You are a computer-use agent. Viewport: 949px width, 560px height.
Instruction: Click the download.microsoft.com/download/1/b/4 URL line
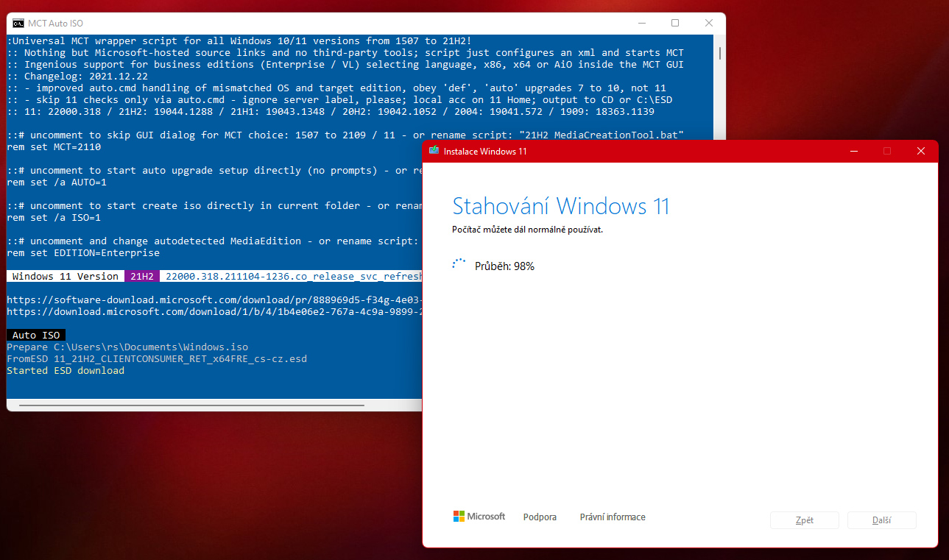tap(214, 311)
